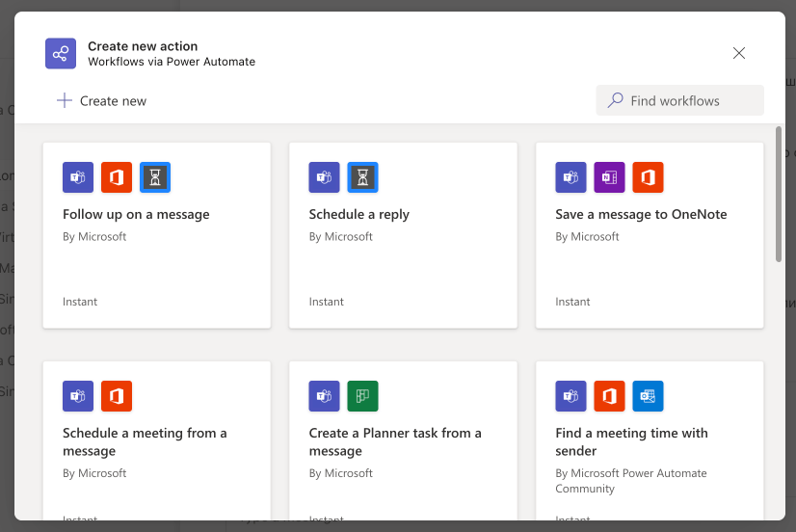Click the vertical scrollbar of workflow list
Viewport: 796px width, 532px height.
click(779, 194)
